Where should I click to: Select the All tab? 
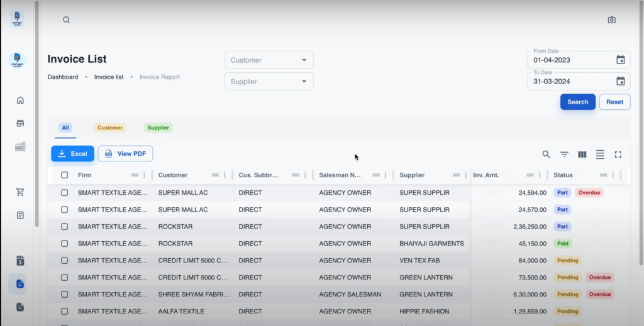click(65, 128)
